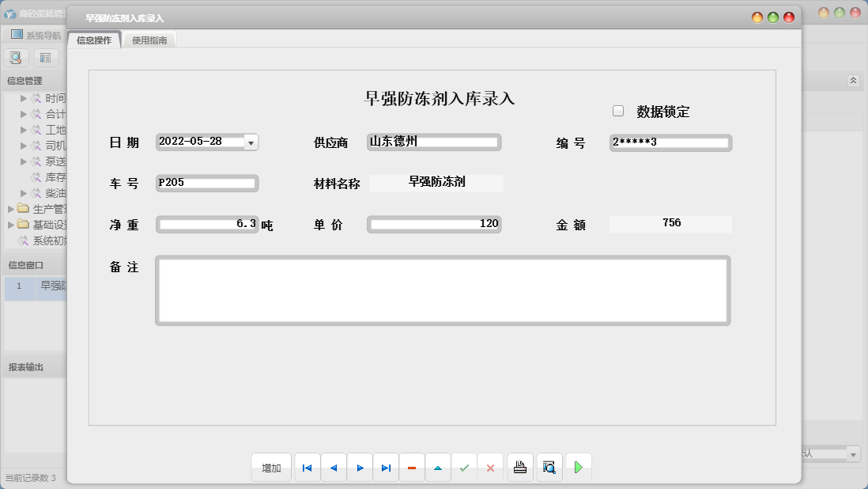Click inside the 备注 remarks field
868x489 pixels.
[x=443, y=290]
